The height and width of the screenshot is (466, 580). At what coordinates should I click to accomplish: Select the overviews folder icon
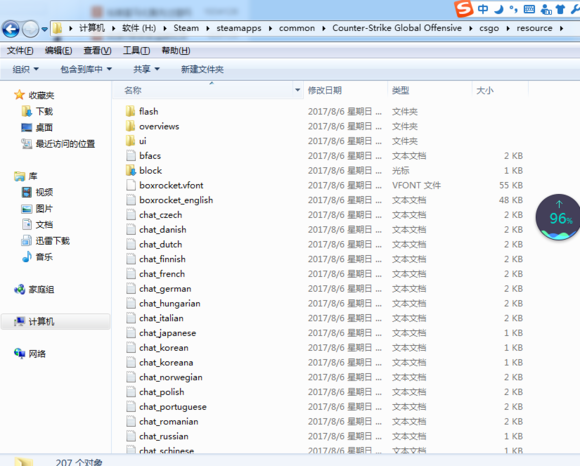coord(131,126)
